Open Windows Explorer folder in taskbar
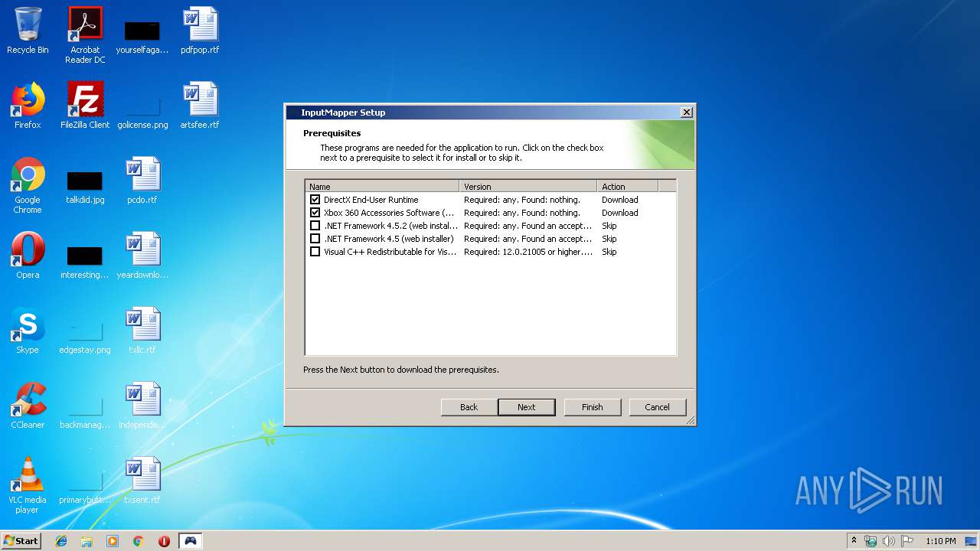The height and width of the screenshot is (551, 980). point(87,541)
